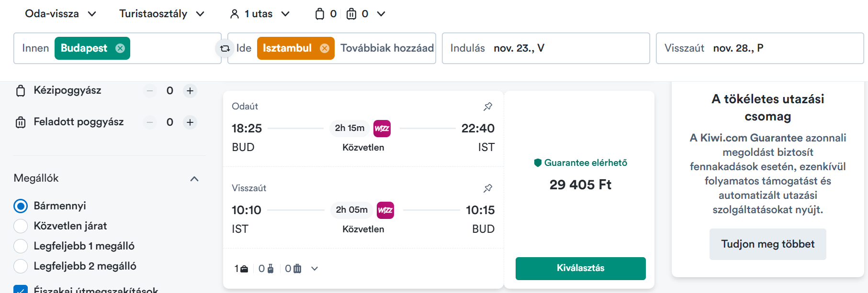Collapse the Megállók filter section

(194, 179)
